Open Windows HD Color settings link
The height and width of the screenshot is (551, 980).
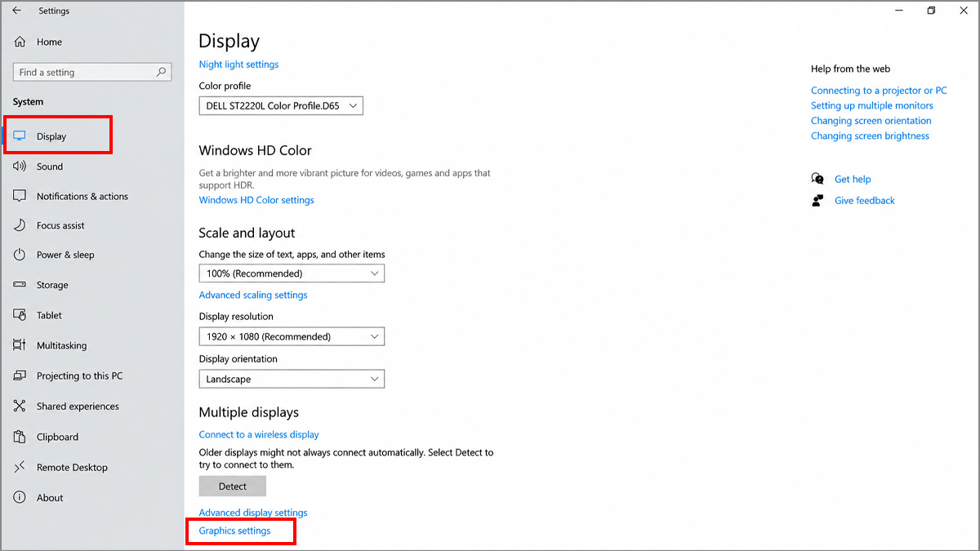(x=256, y=200)
